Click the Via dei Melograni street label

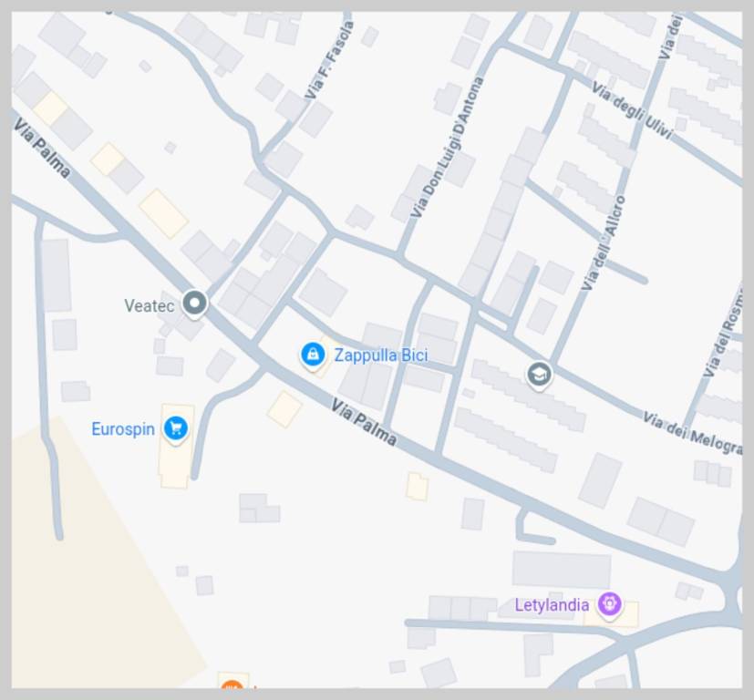pyautogui.click(x=693, y=433)
